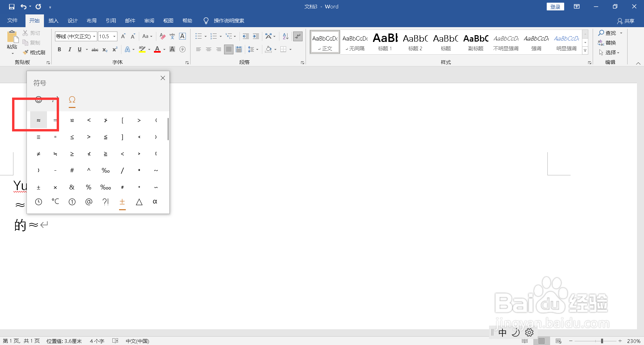
Task: Collapse the ribbon
Action: [x=638, y=63]
